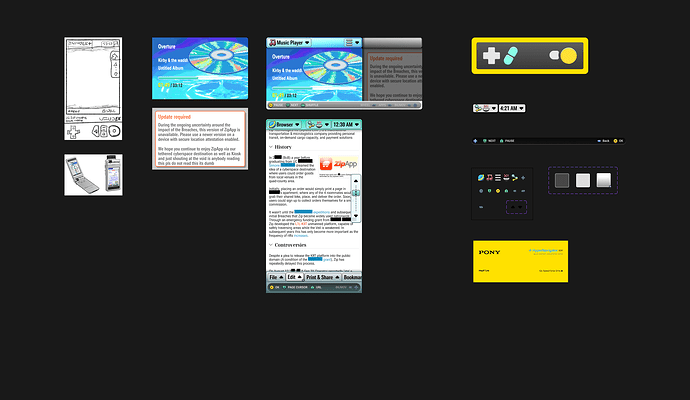Open the connection status dropdown beside 4:21 AM
Viewport: 690px width, 400px height.
click(x=485, y=108)
